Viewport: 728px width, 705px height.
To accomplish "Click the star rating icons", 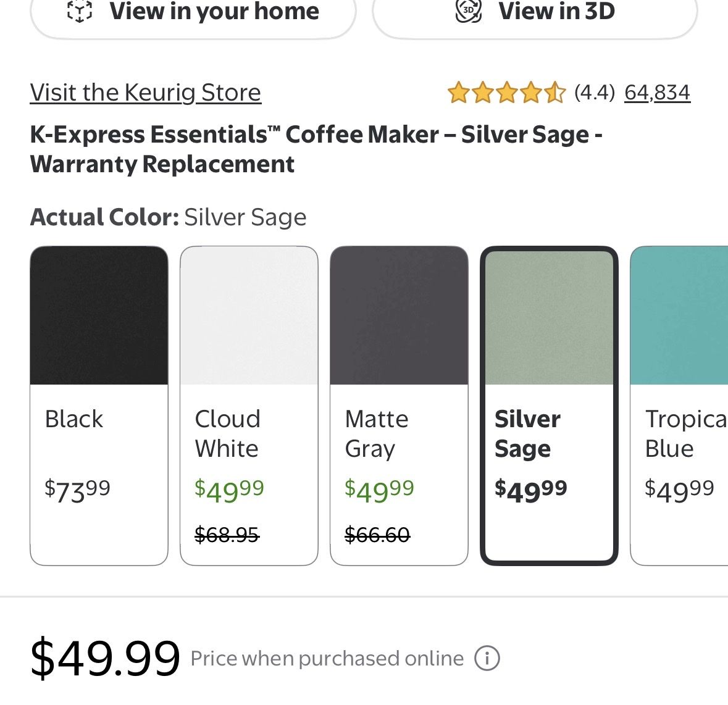I will (x=506, y=93).
